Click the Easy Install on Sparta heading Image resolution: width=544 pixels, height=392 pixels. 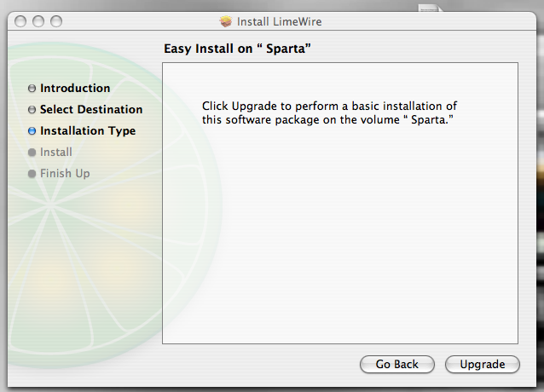pos(235,49)
